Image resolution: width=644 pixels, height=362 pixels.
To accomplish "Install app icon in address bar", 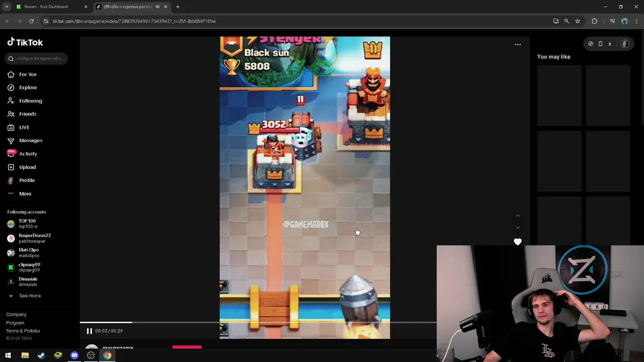I will point(556,21).
